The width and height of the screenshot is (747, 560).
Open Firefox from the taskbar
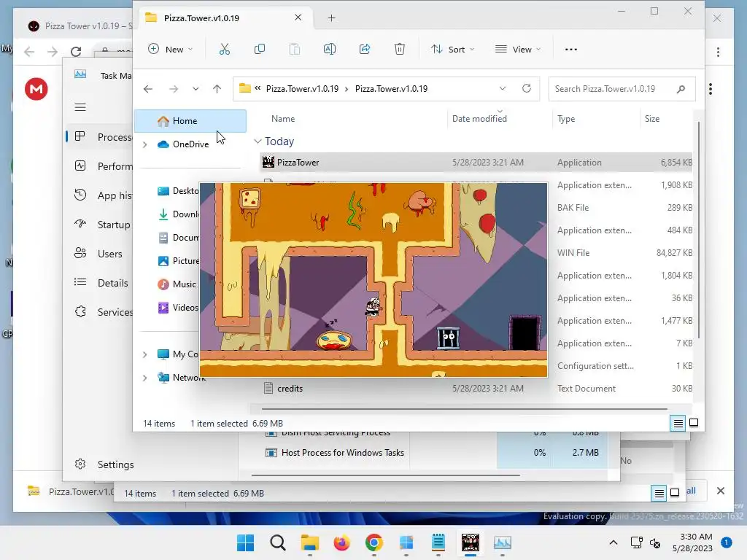tap(341, 542)
